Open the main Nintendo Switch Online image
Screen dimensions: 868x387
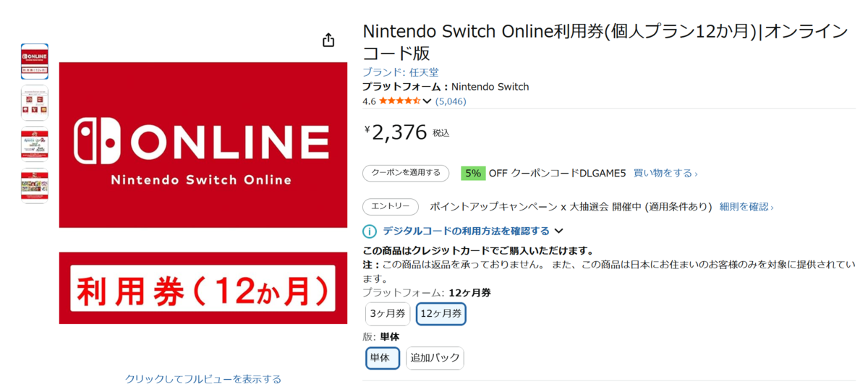click(x=203, y=192)
